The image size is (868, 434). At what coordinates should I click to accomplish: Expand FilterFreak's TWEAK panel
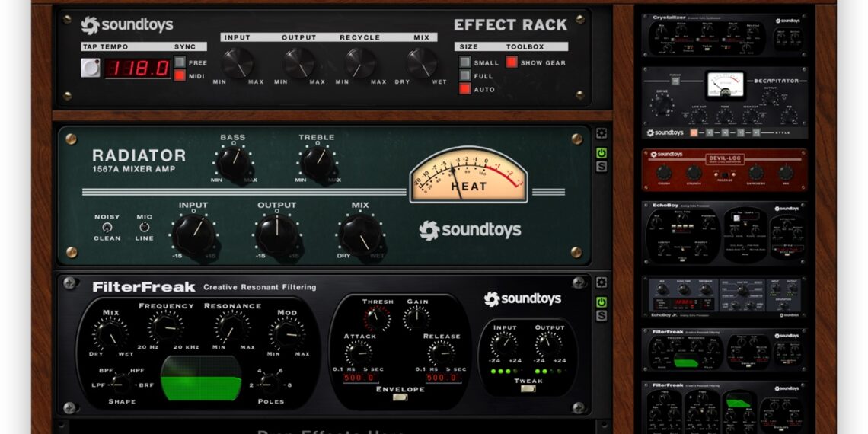(528, 388)
